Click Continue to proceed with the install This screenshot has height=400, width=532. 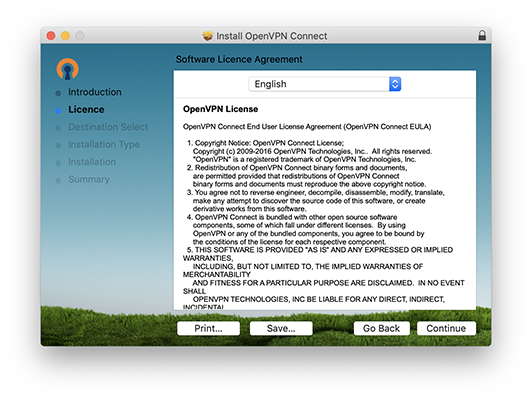[x=446, y=328]
